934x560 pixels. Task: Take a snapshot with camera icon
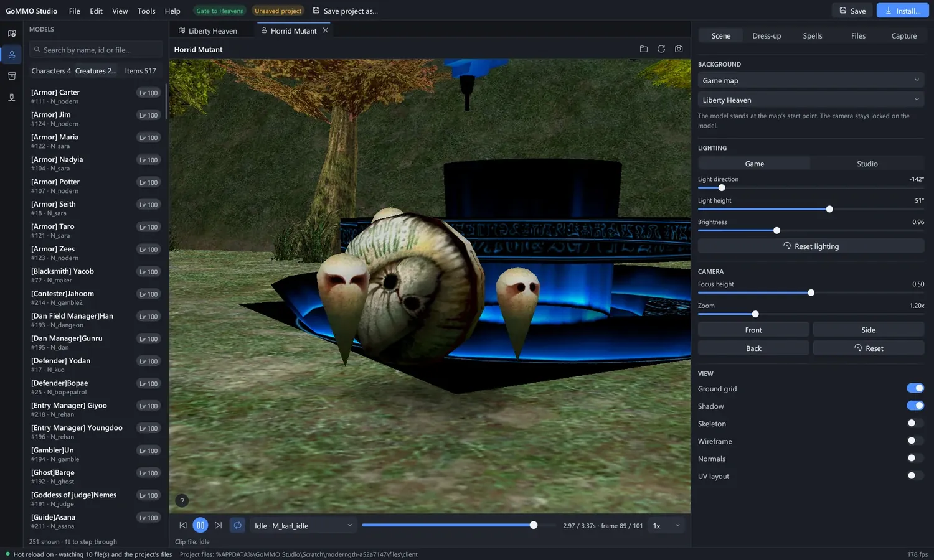[x=679, y=49]
